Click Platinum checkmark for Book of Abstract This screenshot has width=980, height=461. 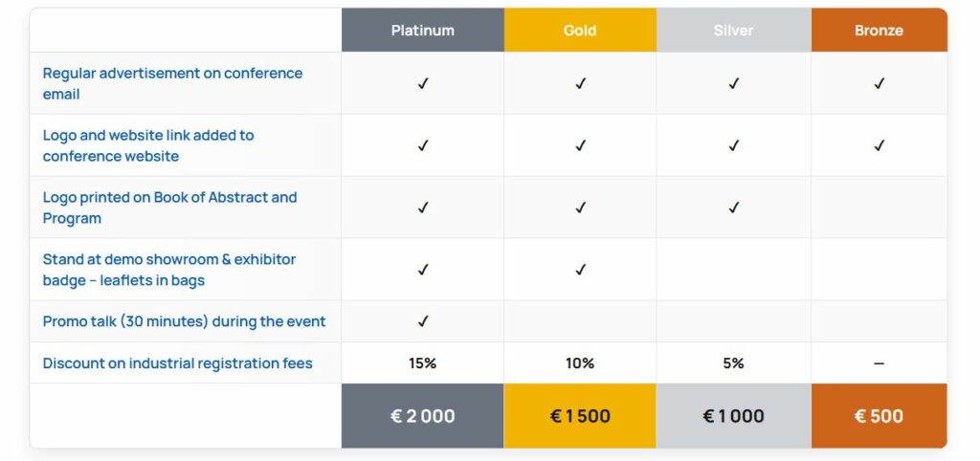coord(423,208)
